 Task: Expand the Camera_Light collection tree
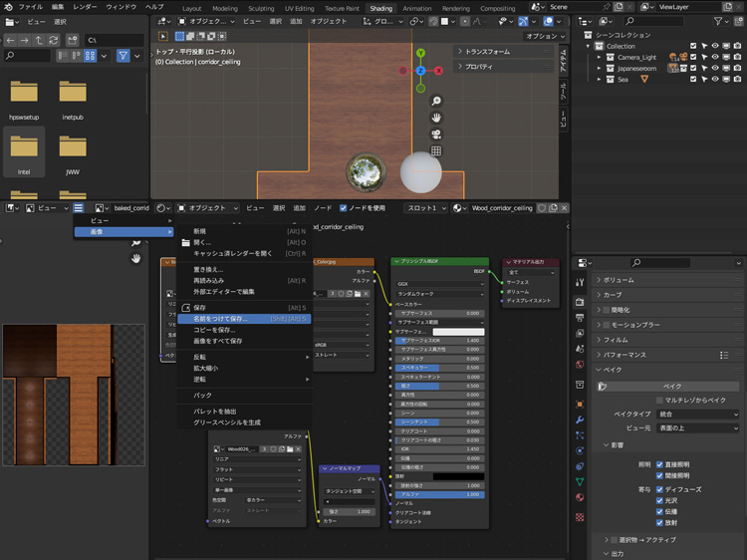pos(600,57)
